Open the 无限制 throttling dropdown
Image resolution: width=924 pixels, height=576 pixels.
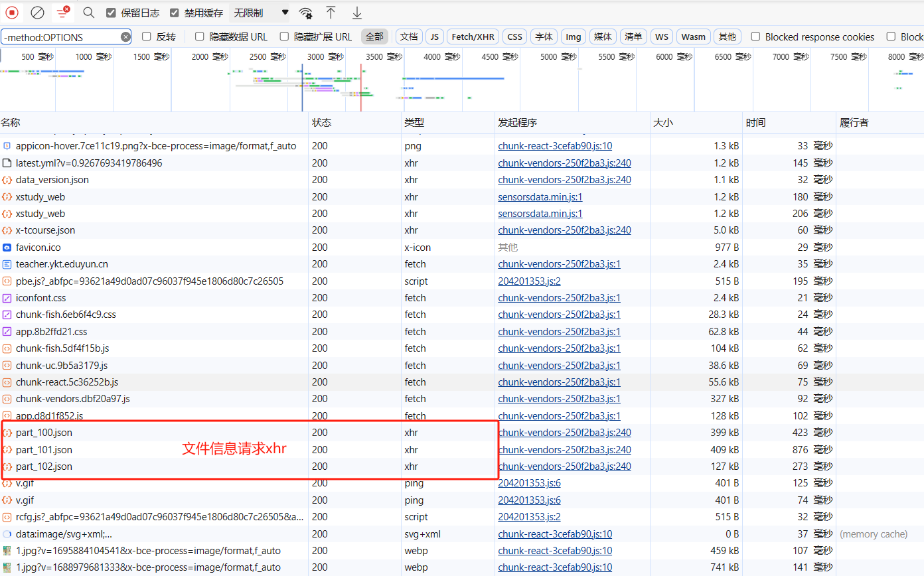click(260, 13)
